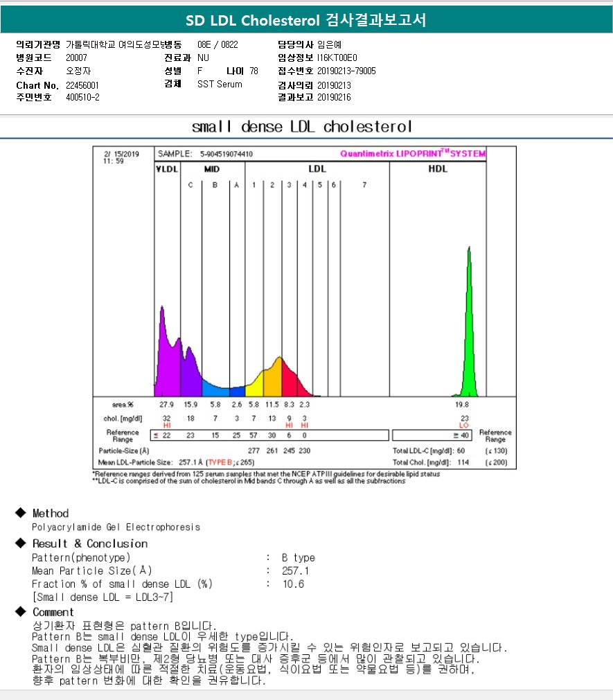Click the Fraction % value 10.6
613x700 pixels.
(x=293, y=584)
